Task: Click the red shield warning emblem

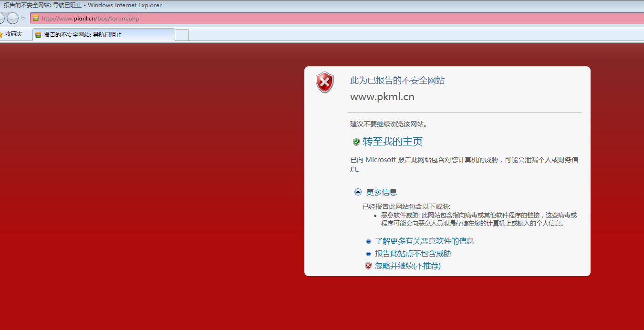Action: coord(324,82)
